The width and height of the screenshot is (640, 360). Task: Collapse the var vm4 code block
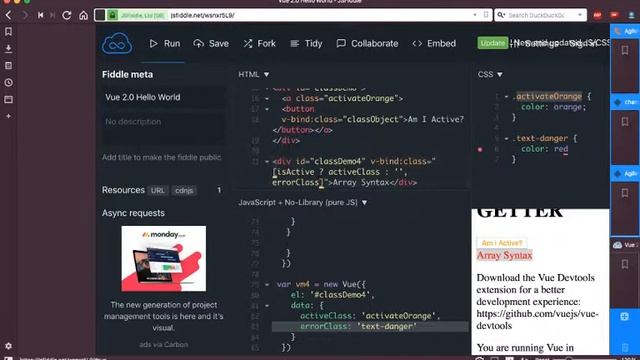[267, 284]
